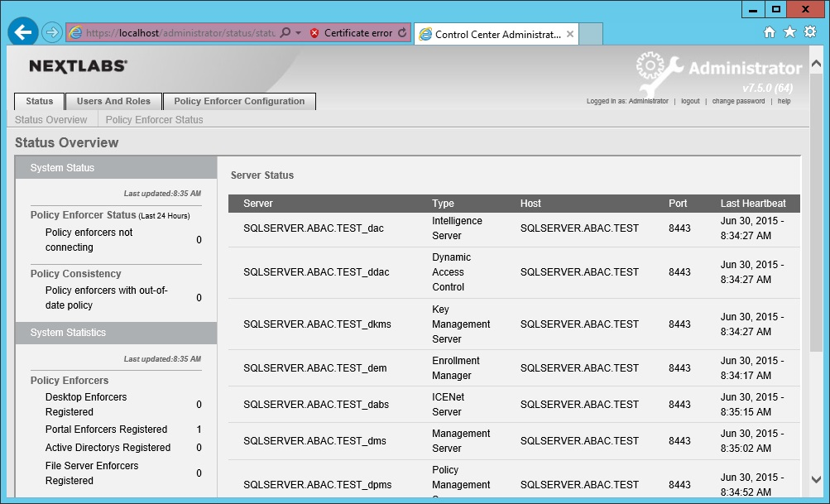Select SQLSERVER.ABAC.TEST_ddac server row
The image size is (830, 504).
514,272
